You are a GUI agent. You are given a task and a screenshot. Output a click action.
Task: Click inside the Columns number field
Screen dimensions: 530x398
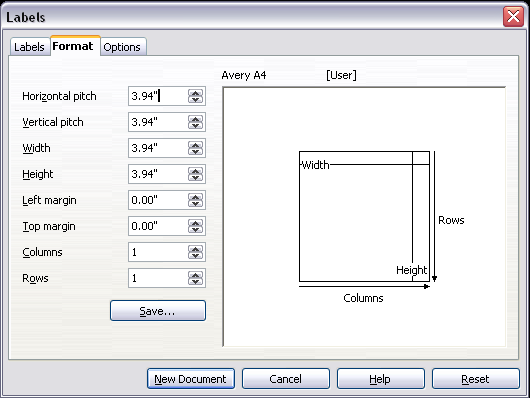click(158, 252)
